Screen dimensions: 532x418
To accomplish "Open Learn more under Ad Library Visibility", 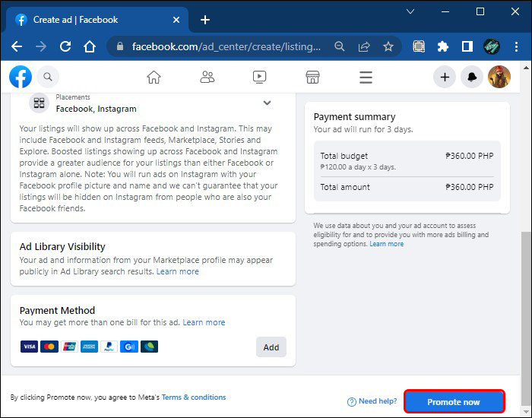I will click(x=177, y=271).
